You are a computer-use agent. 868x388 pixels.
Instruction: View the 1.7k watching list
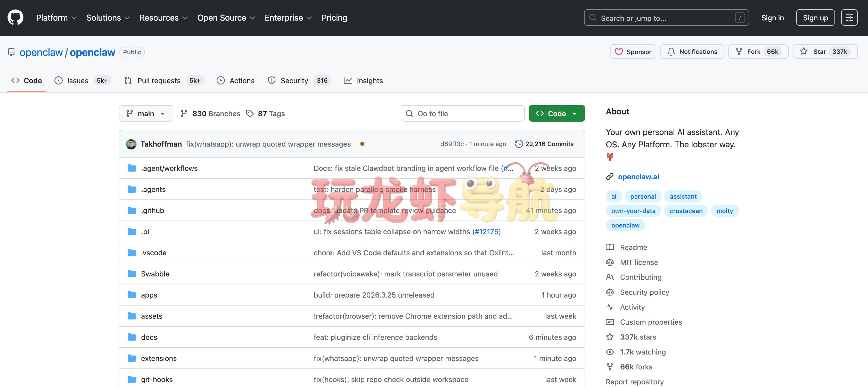click(636, 352)
